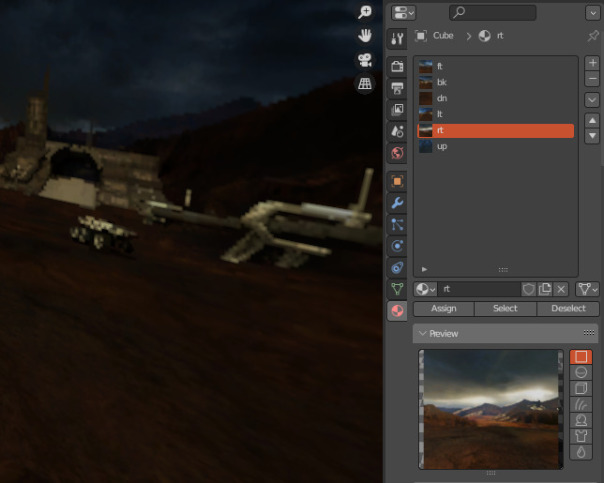Open the Scene properties tab
604x483 pixels.
(397, 131)
